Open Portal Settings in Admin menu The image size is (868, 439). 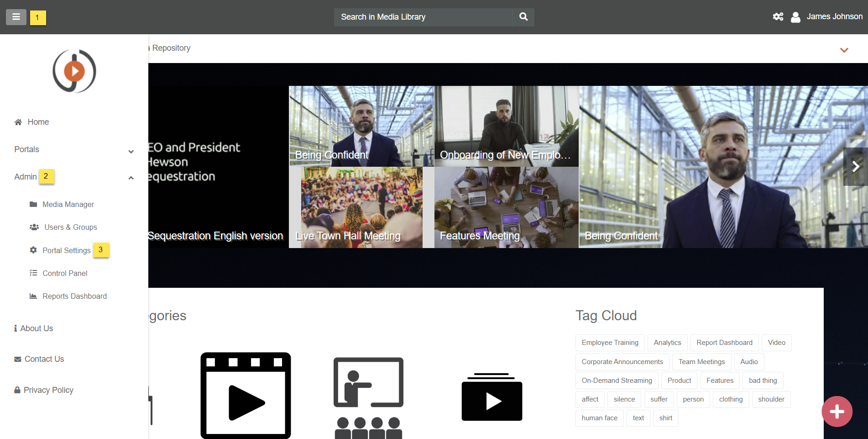click(x=66, y=250)
